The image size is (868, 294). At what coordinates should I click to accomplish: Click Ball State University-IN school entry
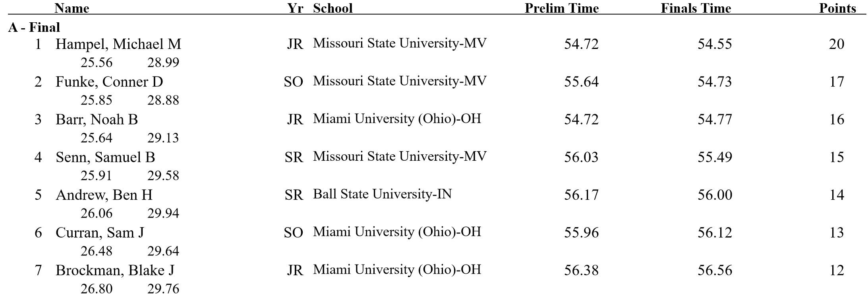[x=382, y=194]
